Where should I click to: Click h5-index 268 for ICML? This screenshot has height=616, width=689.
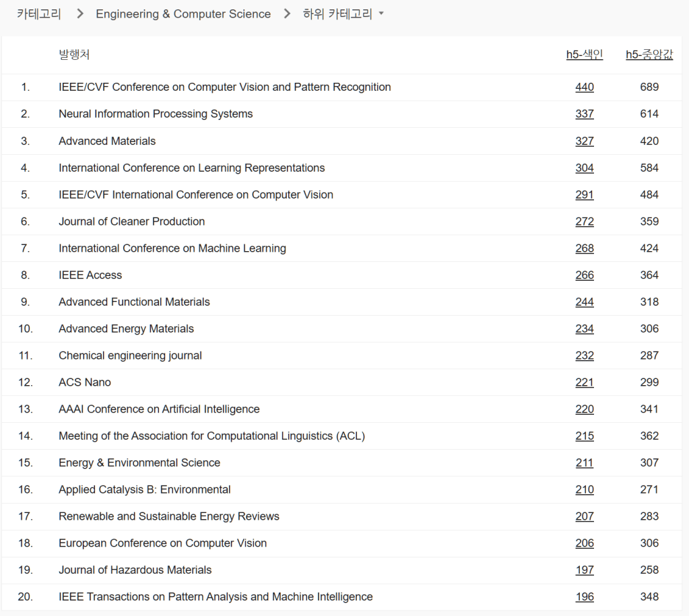[x=584, y=248]
